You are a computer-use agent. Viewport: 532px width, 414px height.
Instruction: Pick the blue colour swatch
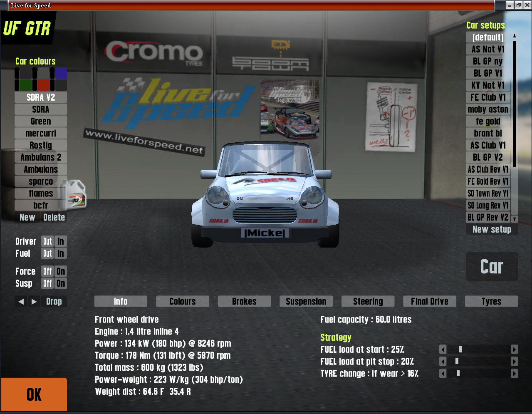pos(61,73)
